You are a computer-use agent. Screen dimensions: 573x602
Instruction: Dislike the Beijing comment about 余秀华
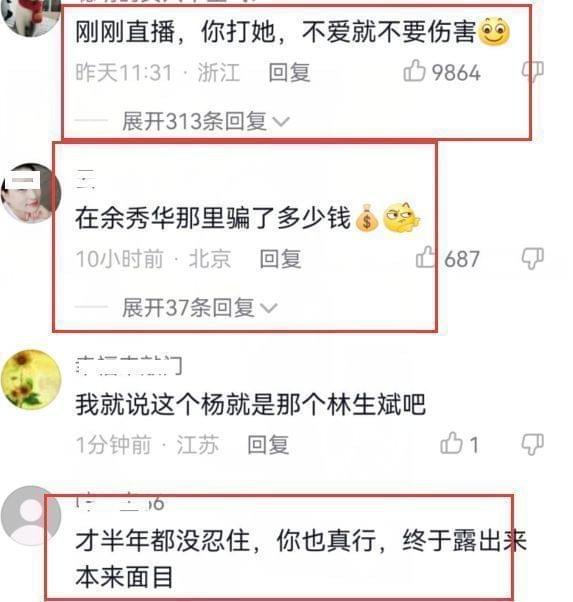[x=533, y=258]
